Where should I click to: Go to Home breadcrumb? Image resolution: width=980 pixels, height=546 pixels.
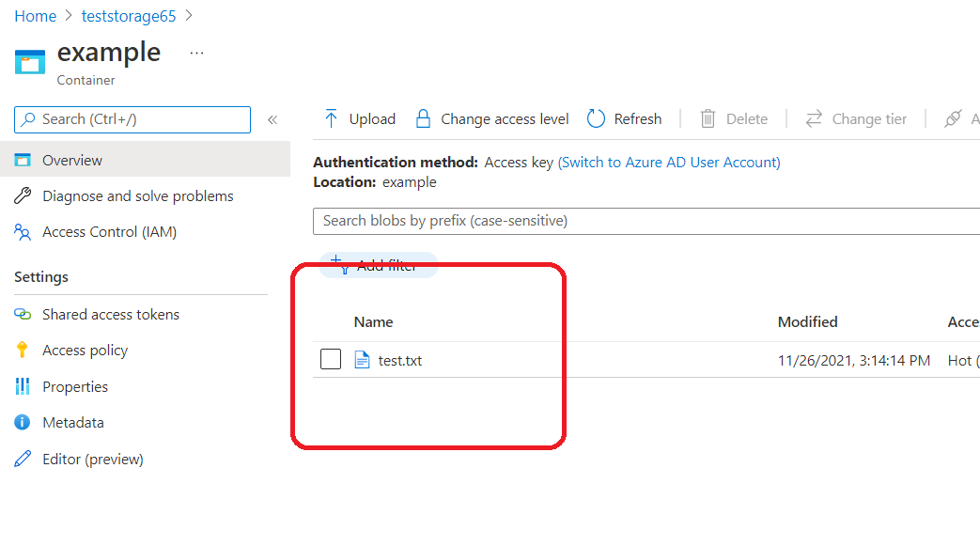click(x=36, y=16)
